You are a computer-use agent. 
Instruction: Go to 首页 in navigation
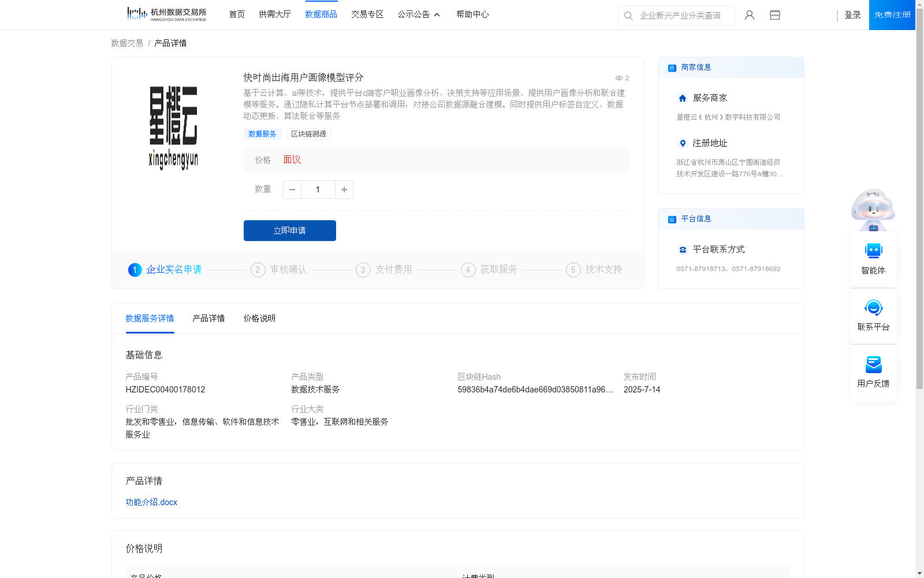(237, 14)
